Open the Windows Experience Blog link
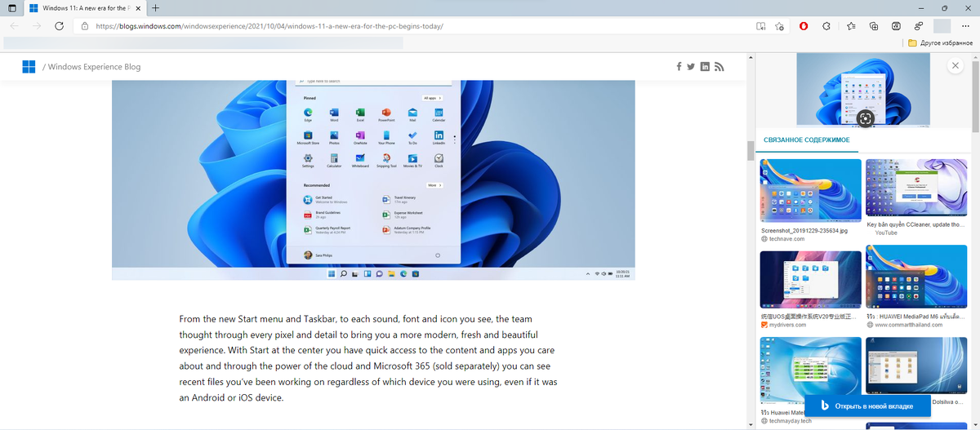The image size is (980, 430). point(94,67)
